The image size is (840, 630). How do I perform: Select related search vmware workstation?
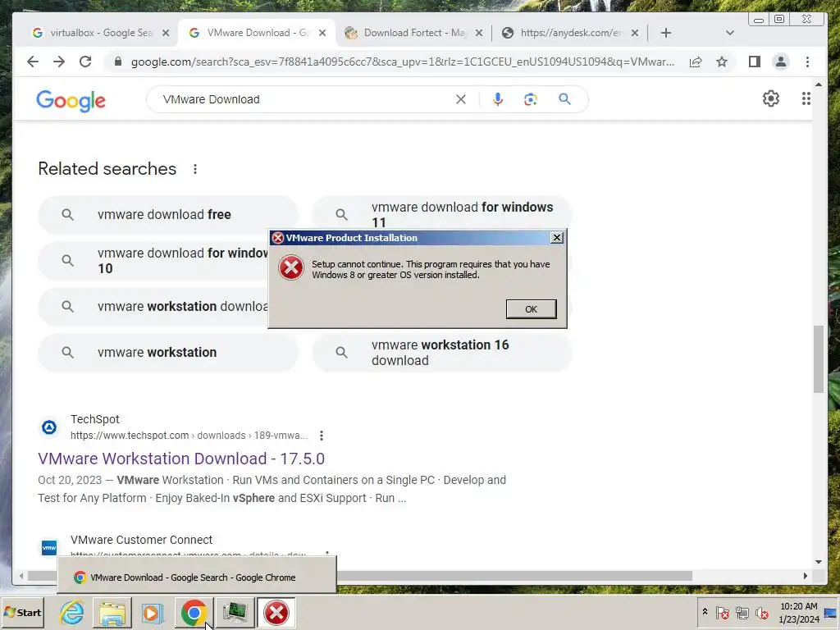(x=167, y=353)
